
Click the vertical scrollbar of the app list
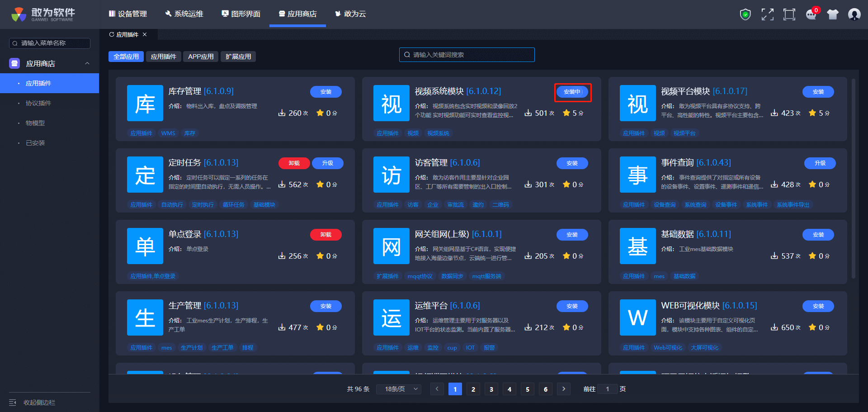click(x=854, y=179)
